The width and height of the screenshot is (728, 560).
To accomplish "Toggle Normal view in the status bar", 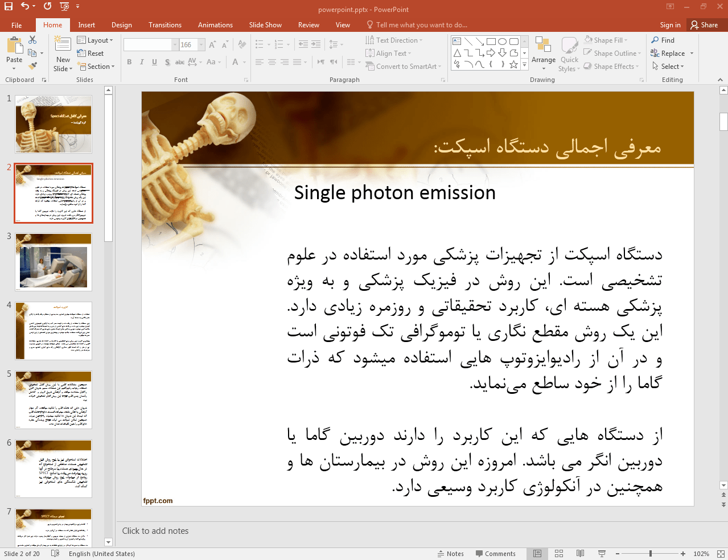I will click(x=537, y=554).
